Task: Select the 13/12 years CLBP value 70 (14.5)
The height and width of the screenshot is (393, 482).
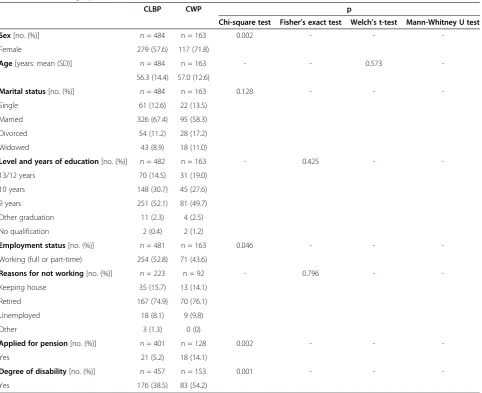Action: coord(152,175)
